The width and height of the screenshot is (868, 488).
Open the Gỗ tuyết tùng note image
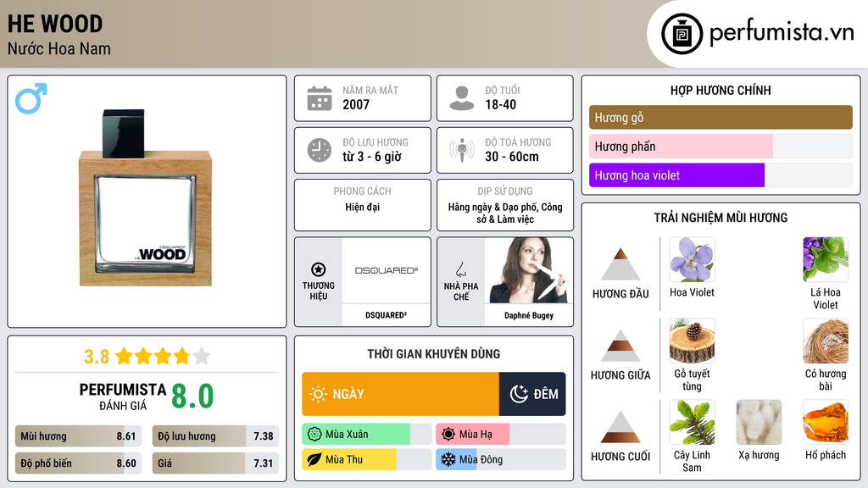pos(692,341)
